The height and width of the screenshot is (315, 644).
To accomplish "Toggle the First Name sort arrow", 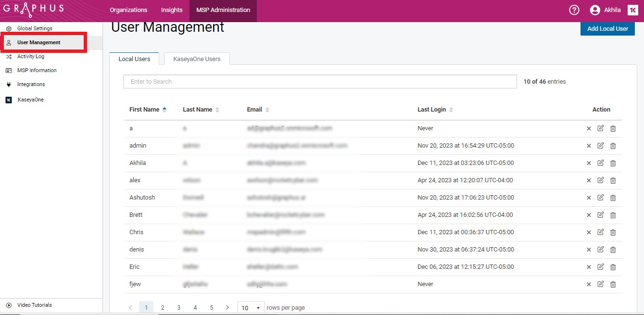I will 164,109.
